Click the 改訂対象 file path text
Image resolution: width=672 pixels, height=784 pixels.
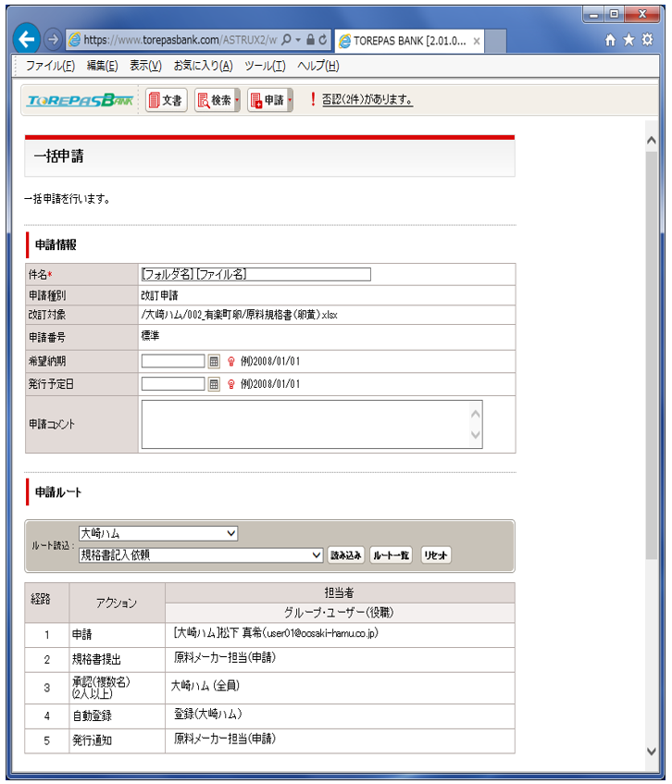(240, 315)
